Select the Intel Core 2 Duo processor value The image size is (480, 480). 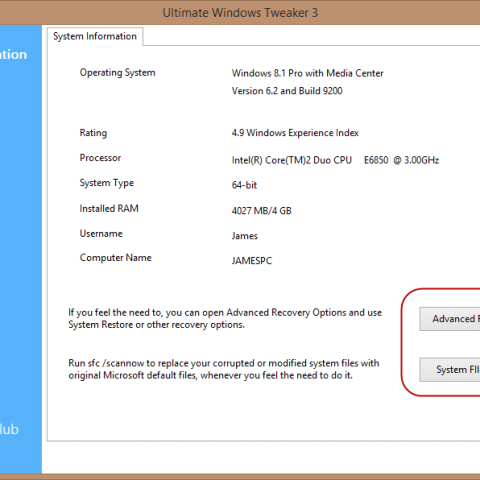pyautogui.click(x=335, y=160)
